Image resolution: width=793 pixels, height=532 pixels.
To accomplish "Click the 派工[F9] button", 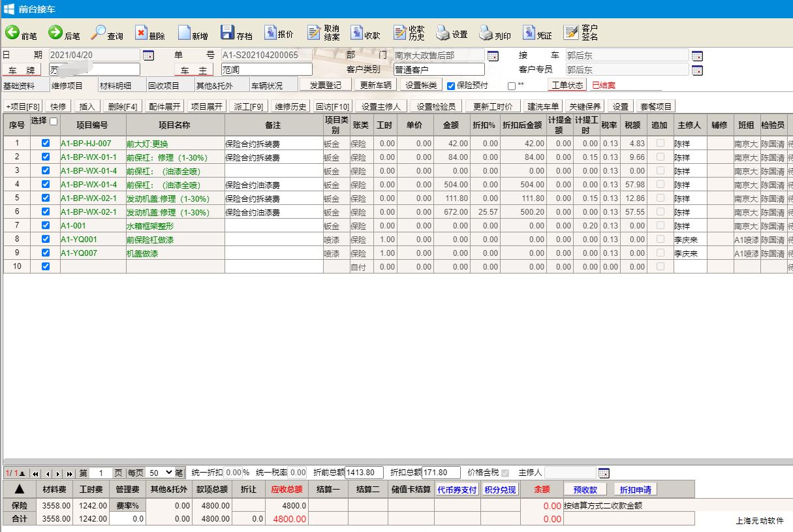I will click(x=248, y=106).
